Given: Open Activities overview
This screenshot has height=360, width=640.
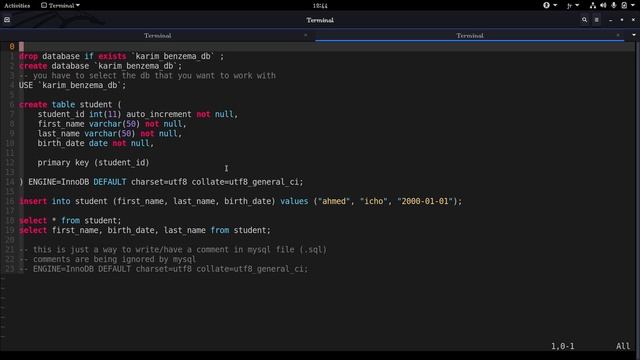Looking at the screenshot, I should pyautogui.click(x=17, y=5).
